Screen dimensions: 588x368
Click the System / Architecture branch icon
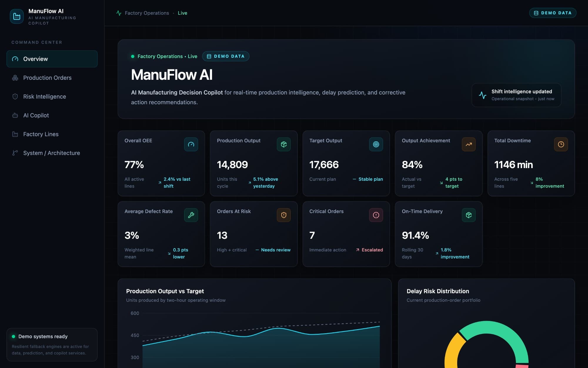[15, 153]
